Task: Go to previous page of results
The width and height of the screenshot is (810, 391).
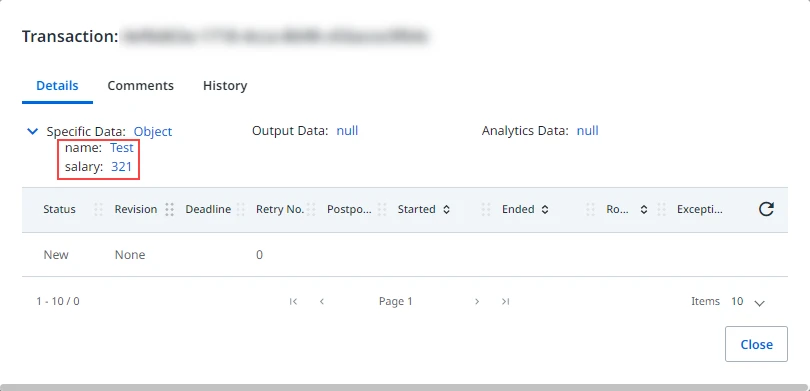Action: point(322,302)
